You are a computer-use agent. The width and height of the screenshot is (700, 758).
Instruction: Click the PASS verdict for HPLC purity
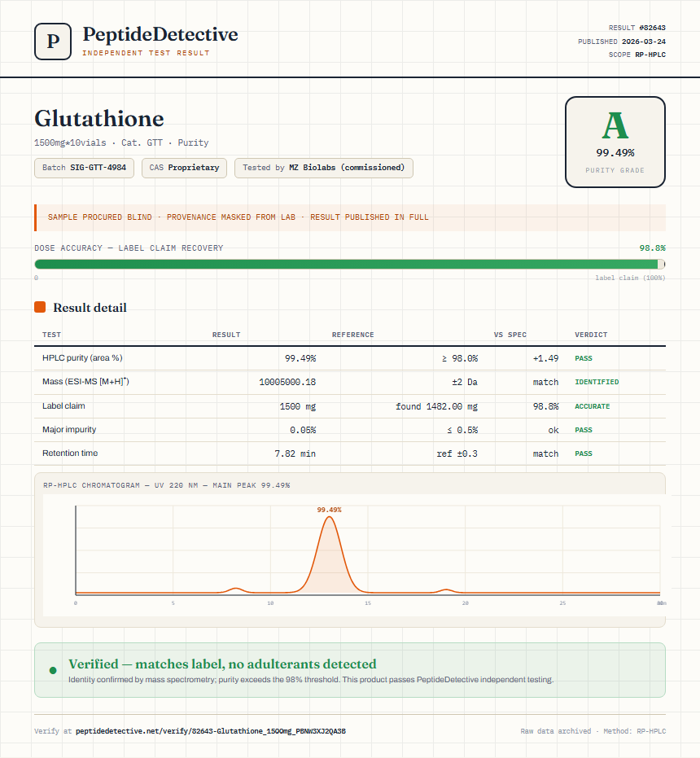(584, 358)
